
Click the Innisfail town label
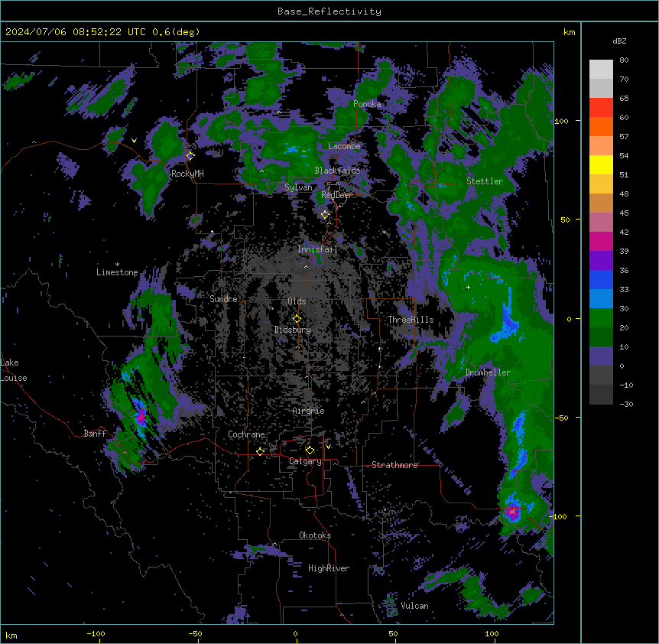tap(317, 249)
